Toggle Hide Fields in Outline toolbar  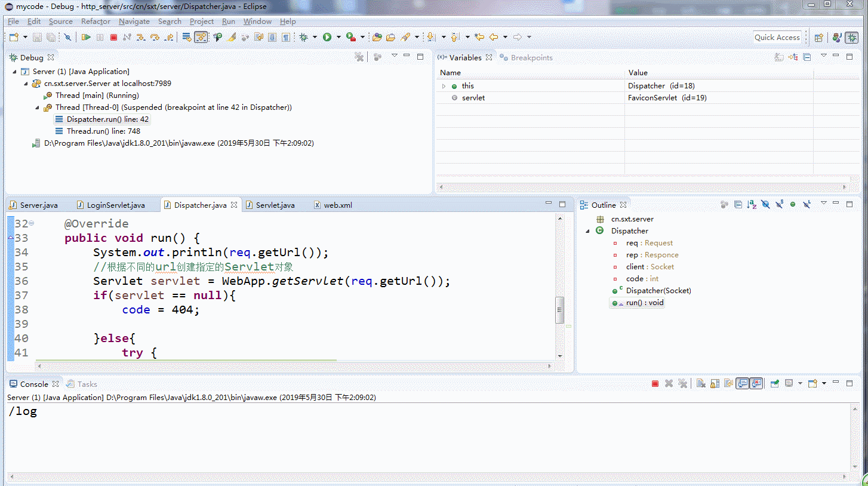[x=765, y=204]
